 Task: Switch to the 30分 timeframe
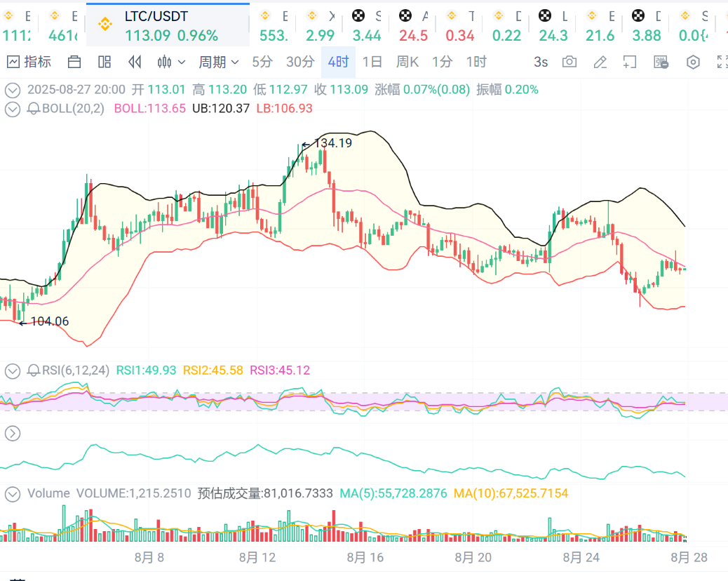point(300,62)
